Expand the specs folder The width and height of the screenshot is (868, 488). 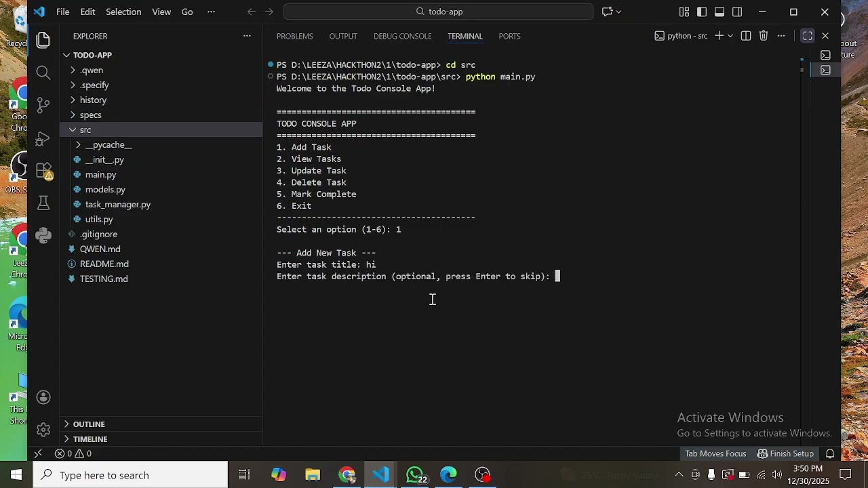pyautogui.click(x=73, y=115)
